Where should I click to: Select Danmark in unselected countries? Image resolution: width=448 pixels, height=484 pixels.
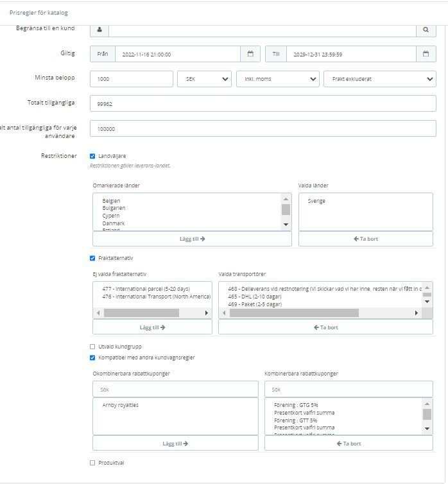pos(114,223)
